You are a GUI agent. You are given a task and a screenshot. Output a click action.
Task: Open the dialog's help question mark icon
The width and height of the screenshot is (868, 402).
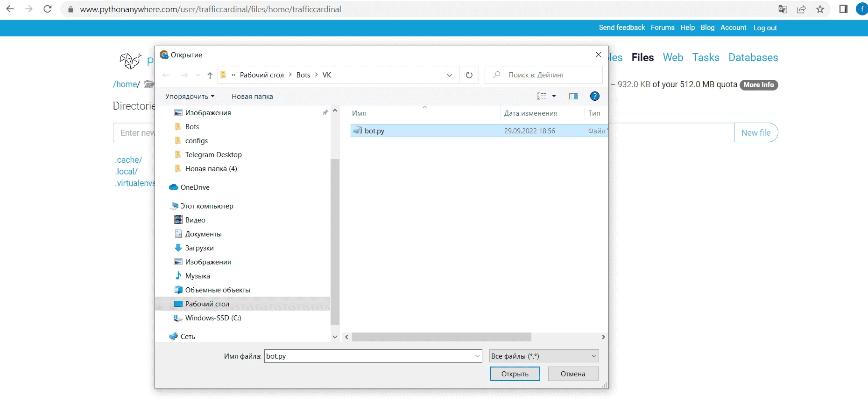click(x=595, y=96)
